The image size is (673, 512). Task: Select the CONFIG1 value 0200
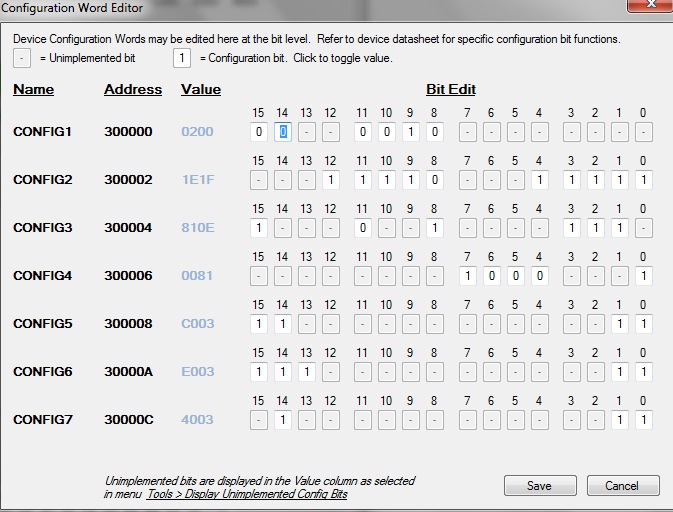197,132
